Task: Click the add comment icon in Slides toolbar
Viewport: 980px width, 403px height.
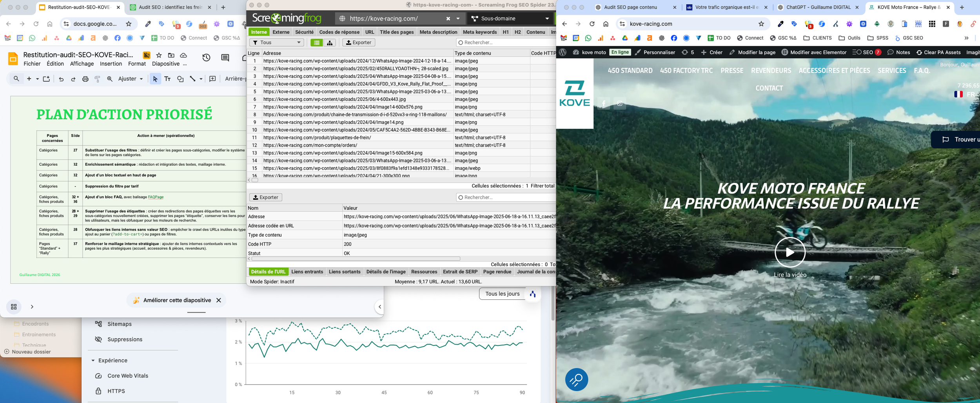Action: click(x=212, y=79)
